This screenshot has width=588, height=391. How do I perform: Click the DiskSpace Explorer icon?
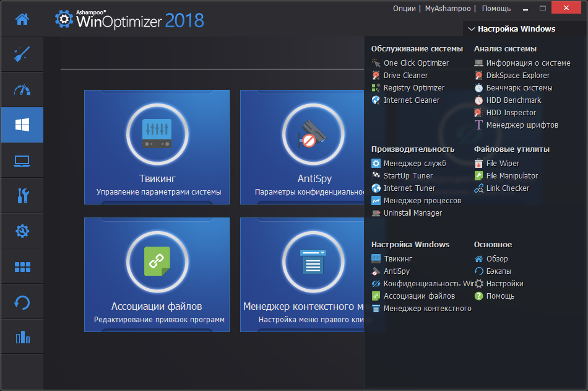coord(478,76)
